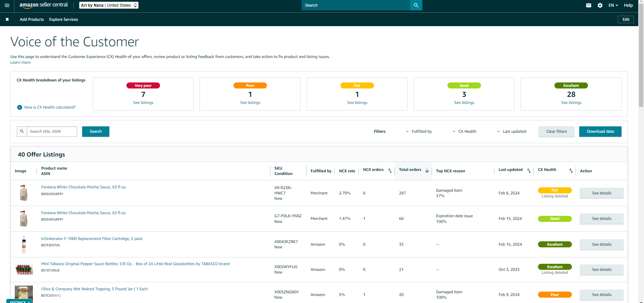Sort by Last updated arrows icon

[x=529, y=171]
